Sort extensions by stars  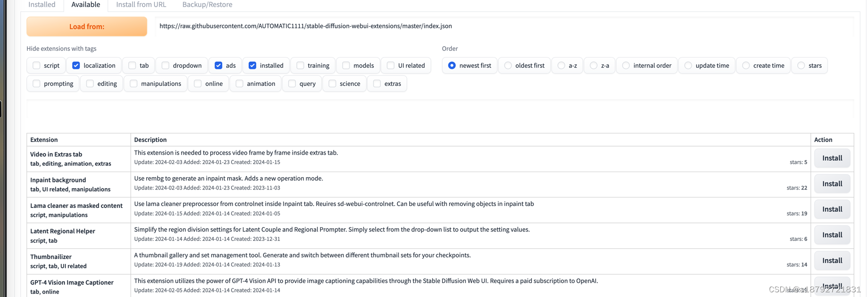click(801, 66)
